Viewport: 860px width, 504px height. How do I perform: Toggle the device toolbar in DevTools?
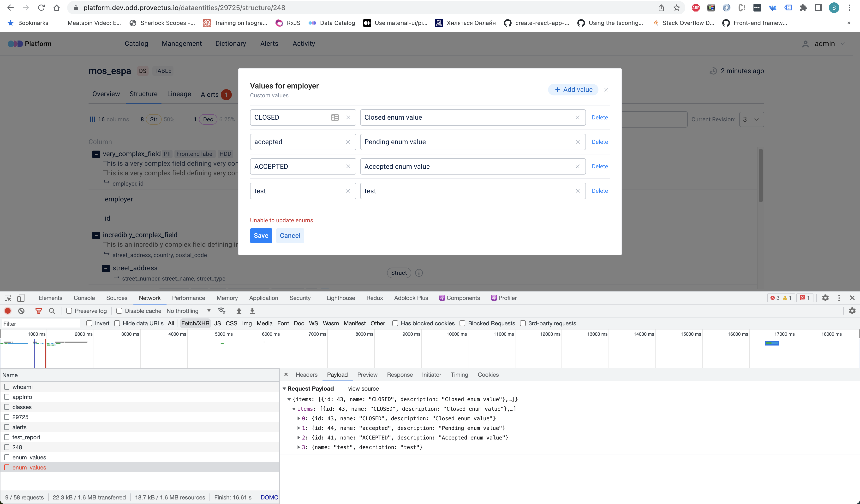click(x=21, y=298)
